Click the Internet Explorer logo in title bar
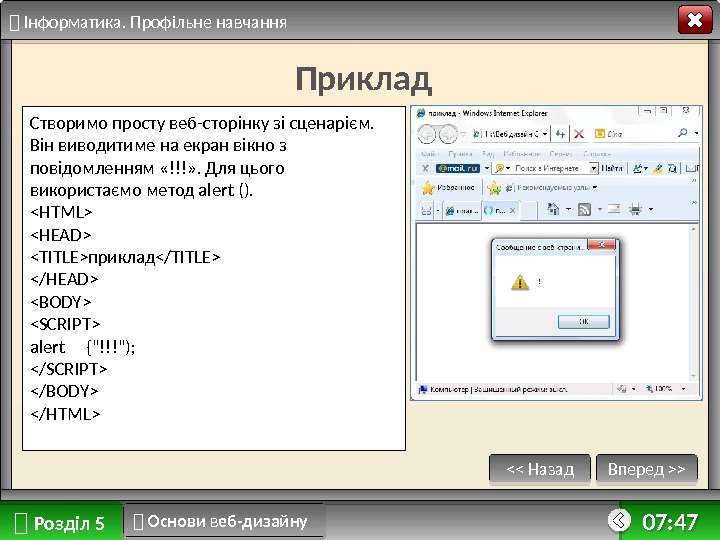This screenshot has height=540, width=720. tap(420, 113)
